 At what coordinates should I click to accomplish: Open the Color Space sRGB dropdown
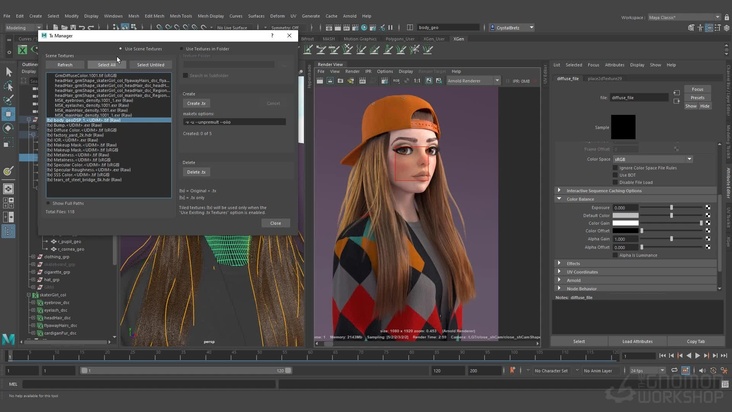652,158
